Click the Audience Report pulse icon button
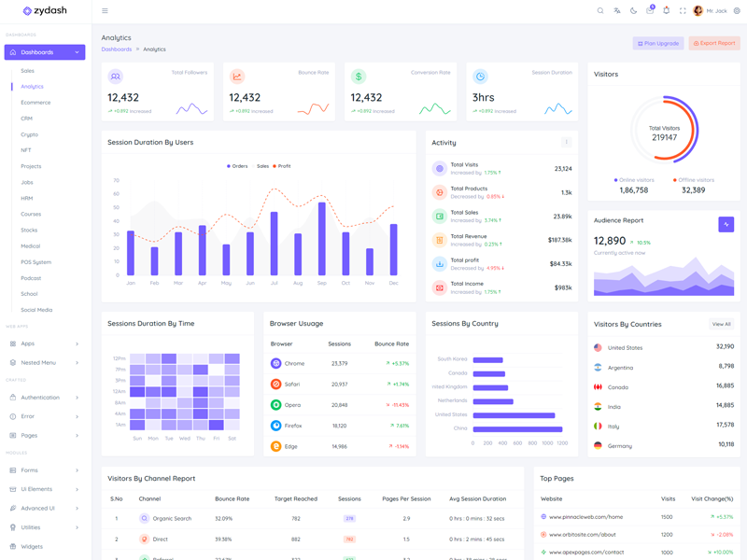This screenshot has width=747, height=560. 726,224
